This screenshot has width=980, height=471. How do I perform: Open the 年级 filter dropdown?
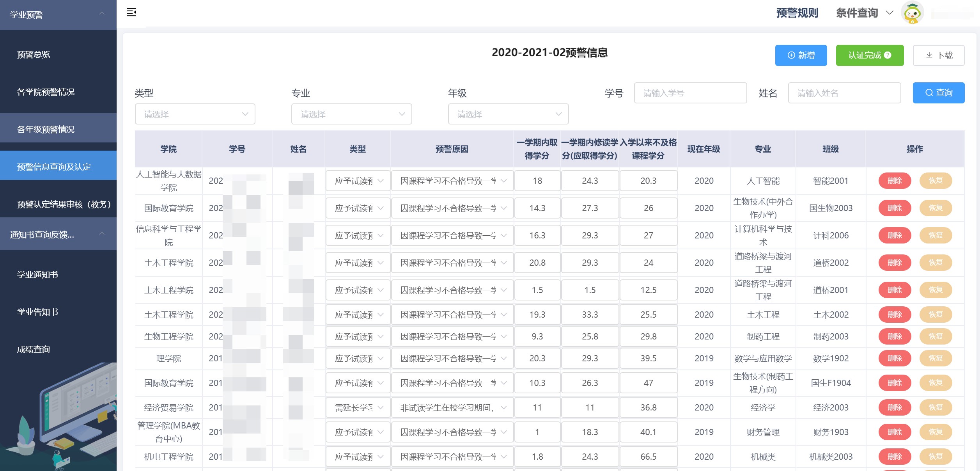tap(508, 114)
